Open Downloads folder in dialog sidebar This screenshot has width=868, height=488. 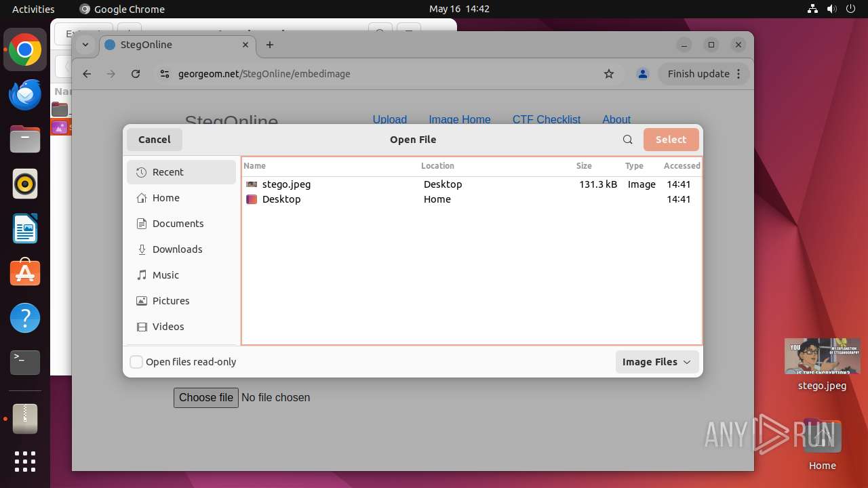pyautogui.click(x=182, y=249)
